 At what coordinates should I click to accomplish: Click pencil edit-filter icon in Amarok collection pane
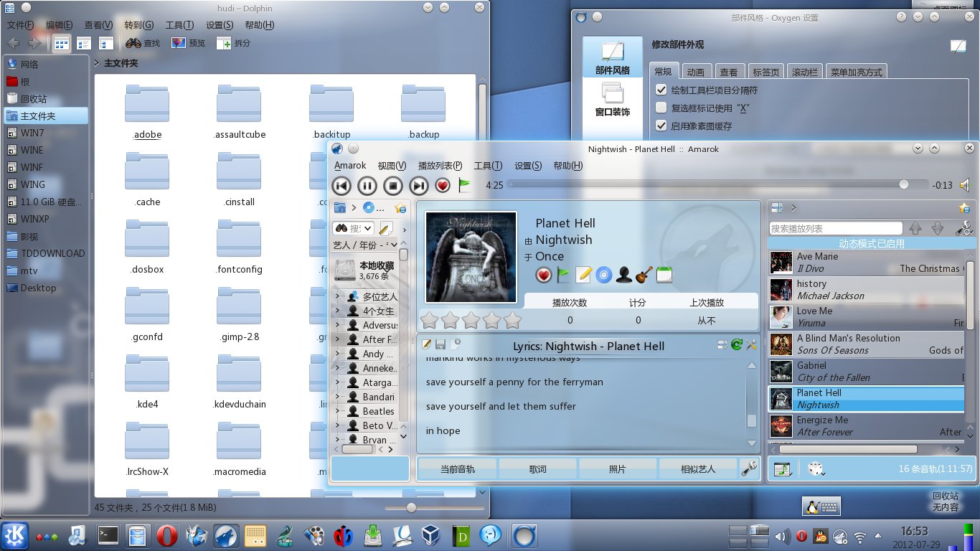tap(386, 228)
